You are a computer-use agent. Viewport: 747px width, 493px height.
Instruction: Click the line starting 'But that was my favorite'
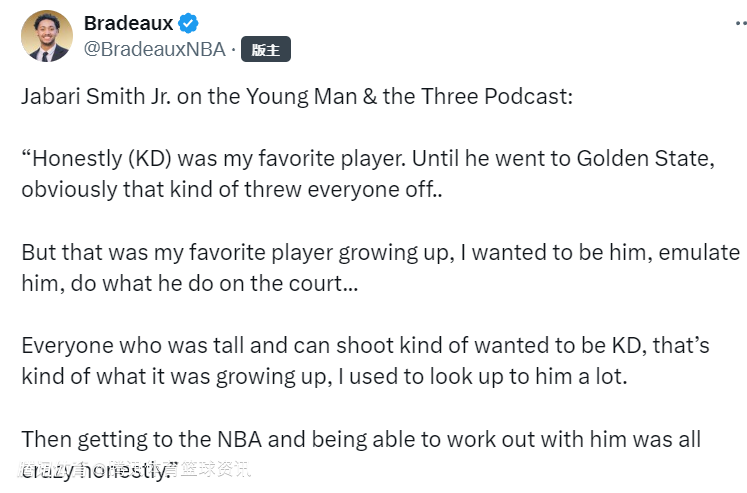[x=350, y=252]
